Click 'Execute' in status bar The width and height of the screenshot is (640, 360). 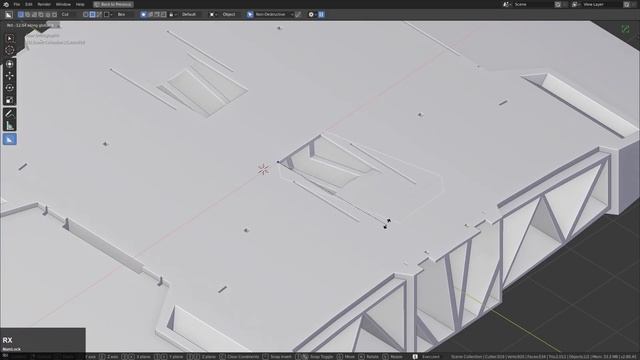[431, 357]
